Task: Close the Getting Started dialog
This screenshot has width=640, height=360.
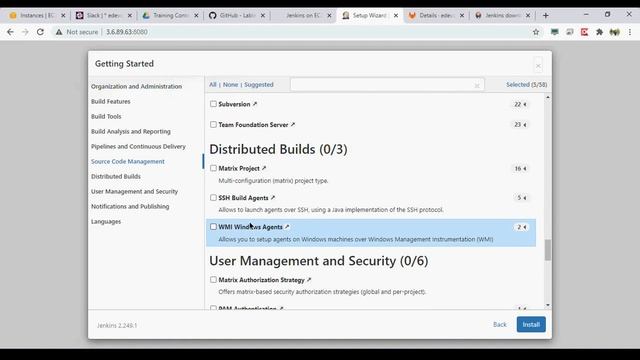Action: point(538,66)
